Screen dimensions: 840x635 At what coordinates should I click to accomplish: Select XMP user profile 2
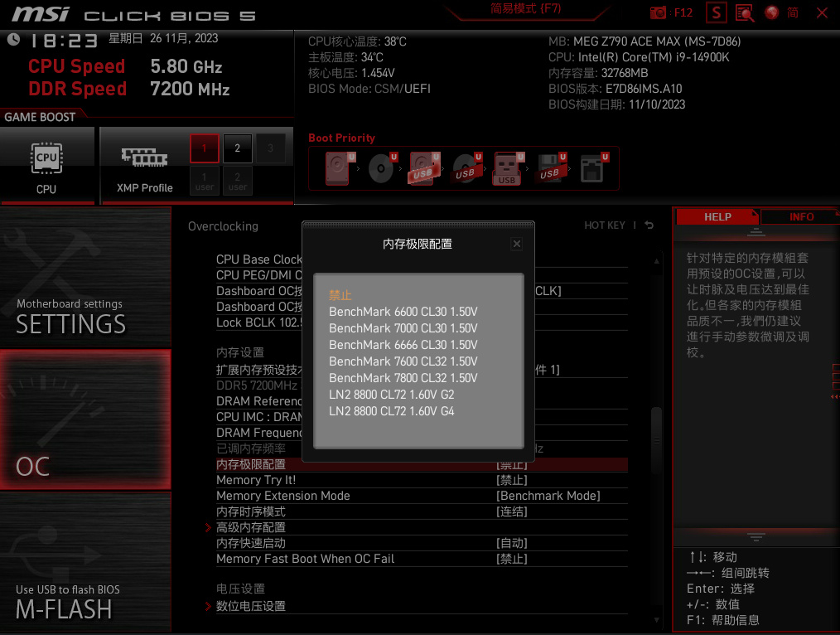point(237,181)
